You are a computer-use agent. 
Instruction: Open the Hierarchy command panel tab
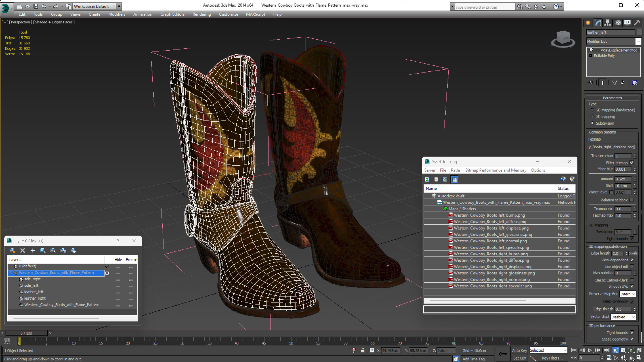[607, 23]
